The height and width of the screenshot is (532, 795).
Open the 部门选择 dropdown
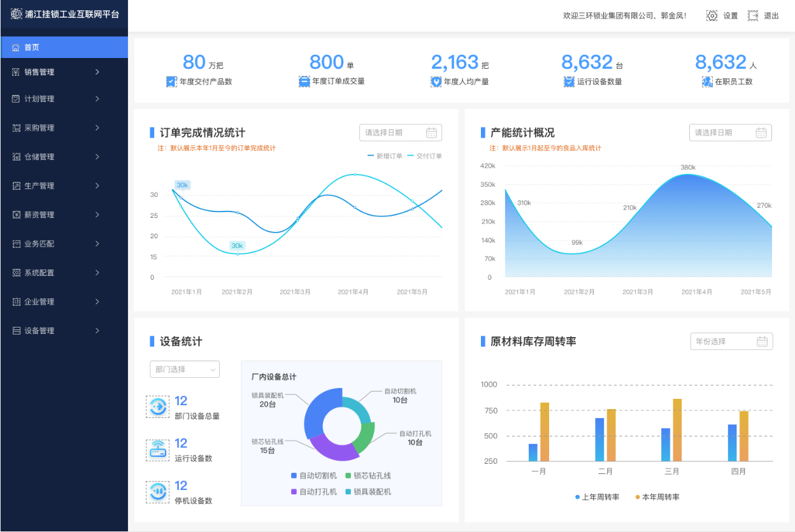pyautogui.click(x=185, y=370)
